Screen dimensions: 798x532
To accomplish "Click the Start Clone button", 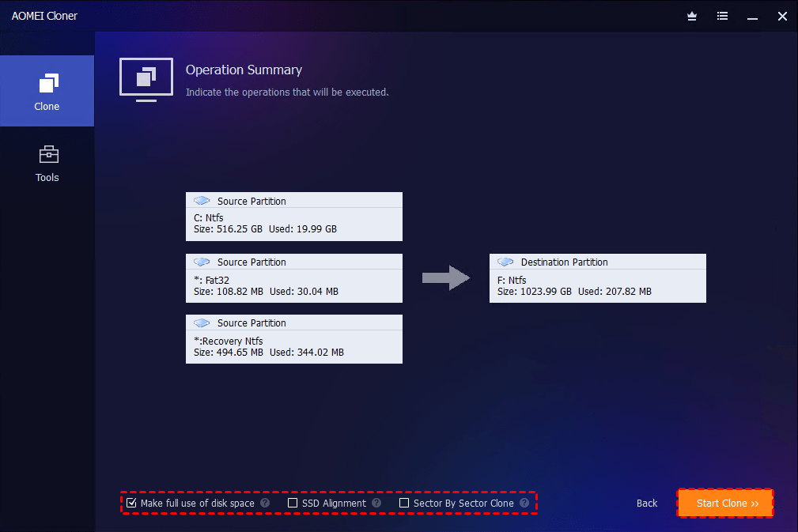I will pyautogui.click(x=726, y=503).
